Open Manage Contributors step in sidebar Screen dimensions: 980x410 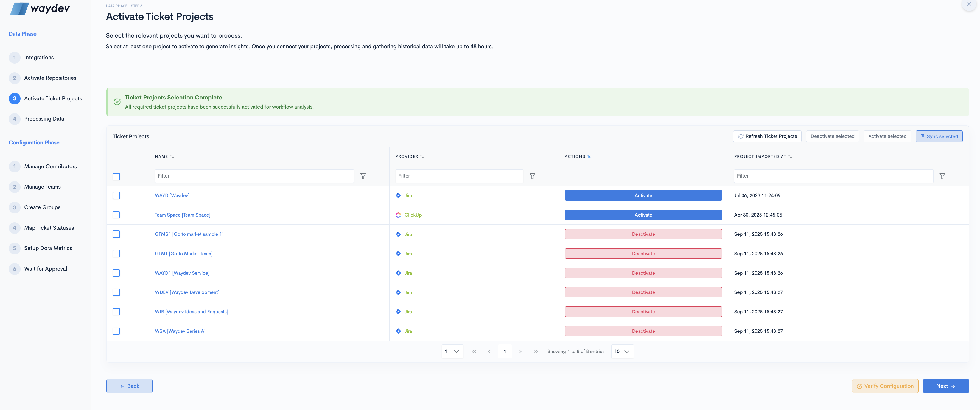(50, 166)
